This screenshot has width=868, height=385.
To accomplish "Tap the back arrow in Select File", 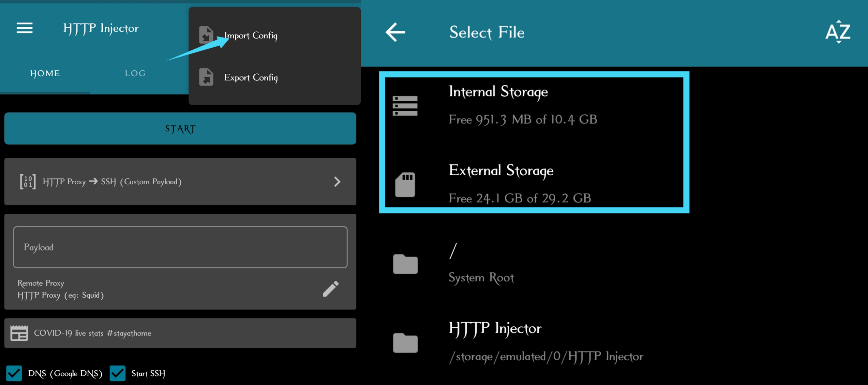I will (395, 32).
